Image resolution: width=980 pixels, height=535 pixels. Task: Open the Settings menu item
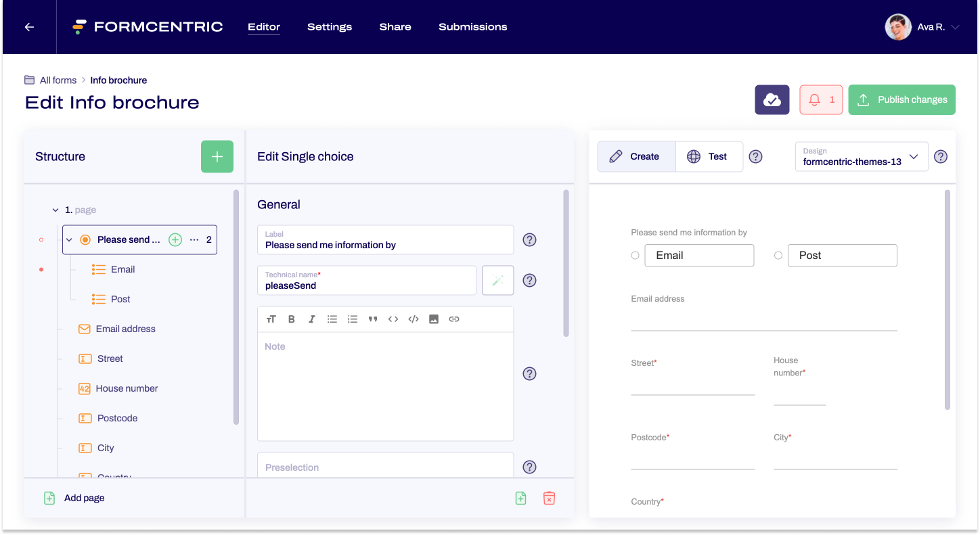pos(330,27)
